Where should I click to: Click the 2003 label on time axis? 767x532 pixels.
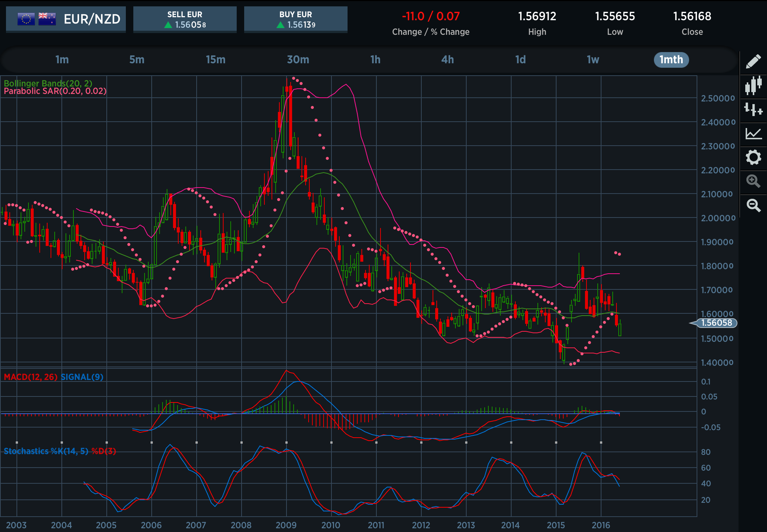[16, 525]
